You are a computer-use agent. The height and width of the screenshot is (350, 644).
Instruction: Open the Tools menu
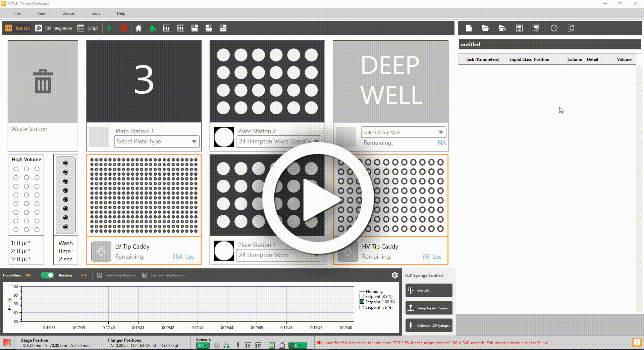click(95, 13)
